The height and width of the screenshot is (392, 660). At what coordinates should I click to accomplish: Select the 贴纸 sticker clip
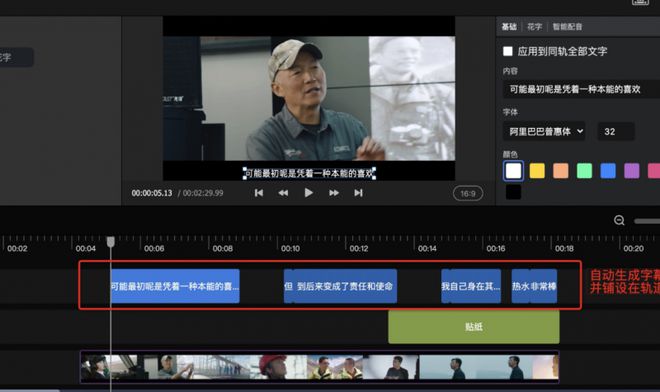[474, 327]
